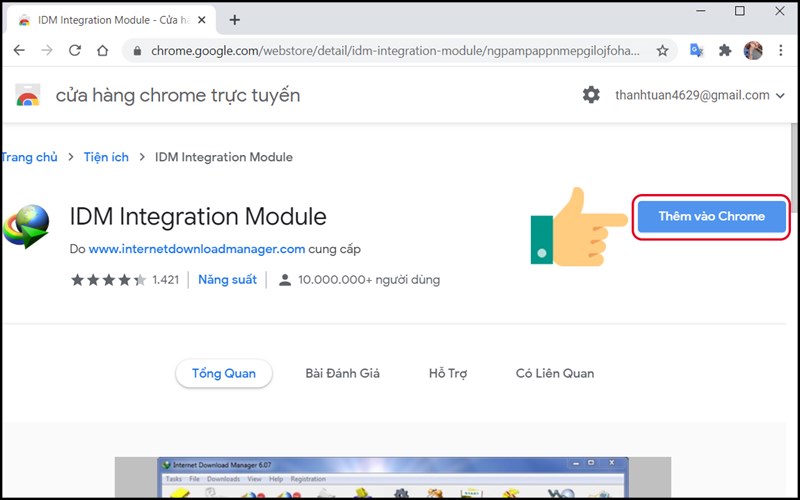Close the IDM Integration Module tab
Screen dimensions: 800x500
(202, 20)
